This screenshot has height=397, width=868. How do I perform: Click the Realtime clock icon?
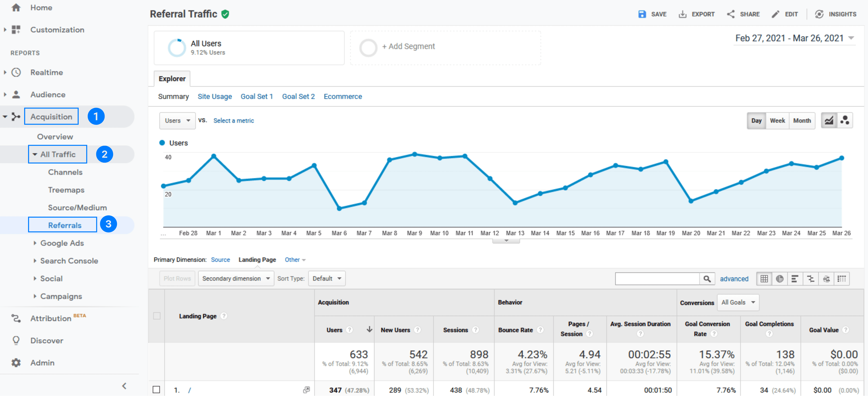[x=16, y=72]
